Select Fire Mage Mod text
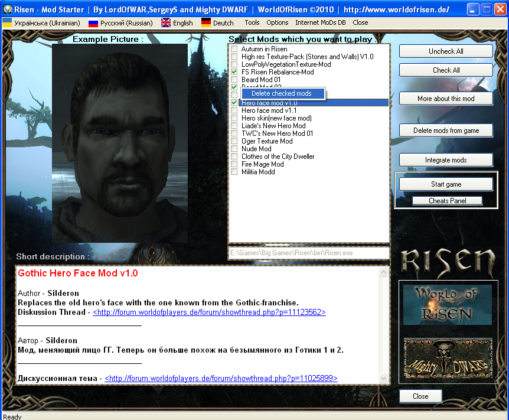 pyautogui.click(x=262, y=164)
